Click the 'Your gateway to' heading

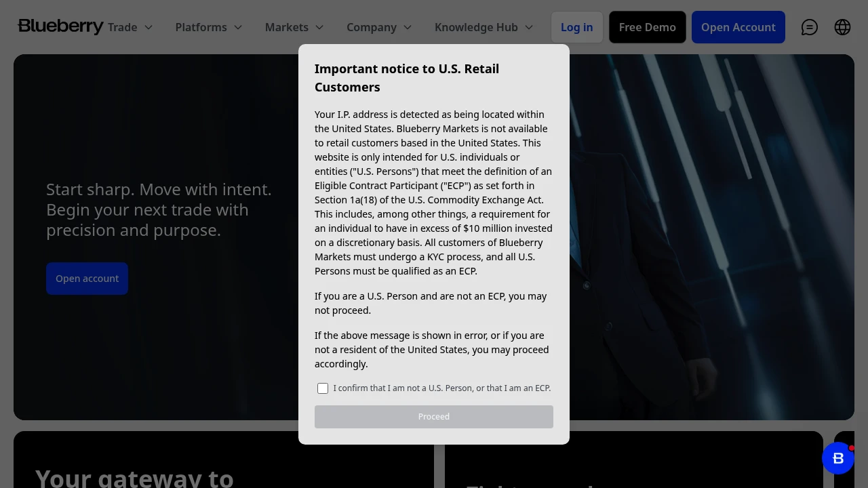[x=134, y=478]
